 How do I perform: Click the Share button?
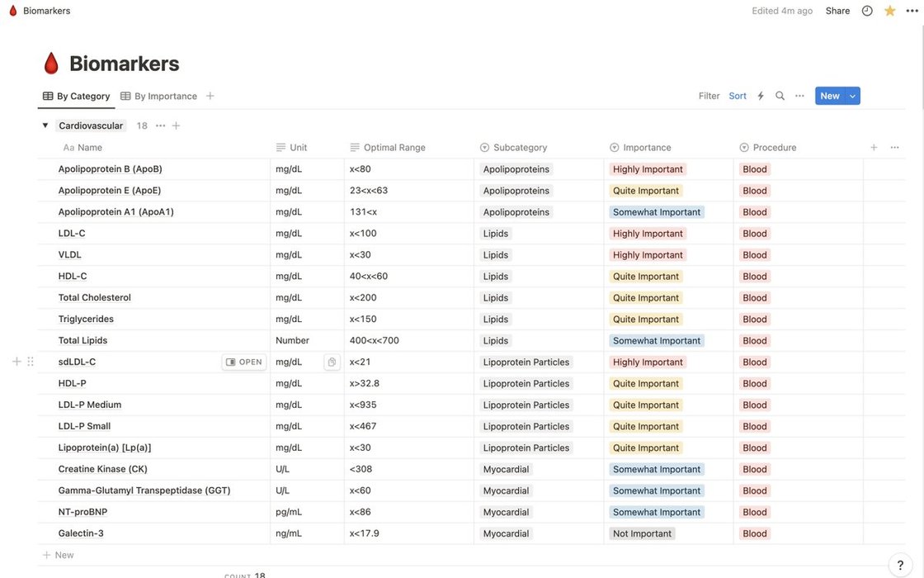pyautogui.click(x=837, y=11)
